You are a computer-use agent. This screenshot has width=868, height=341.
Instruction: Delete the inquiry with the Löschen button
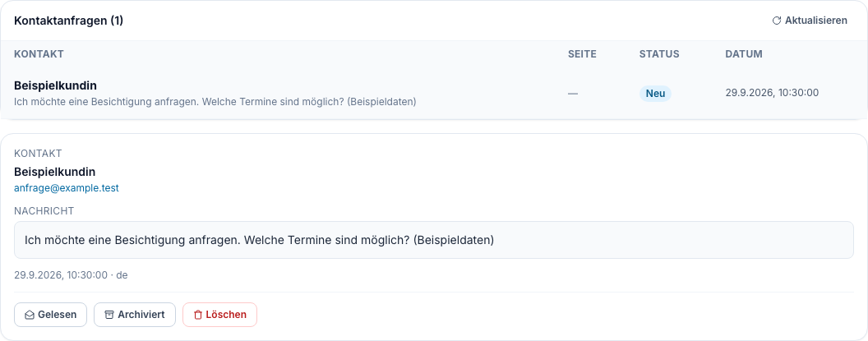[x=219, y=315]
